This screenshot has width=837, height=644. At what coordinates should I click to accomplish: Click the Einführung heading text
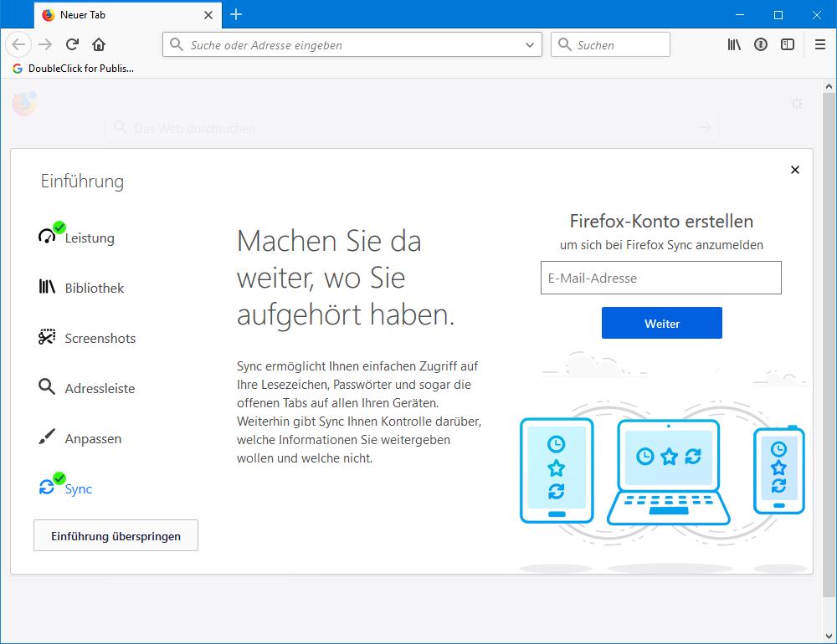(x=82, y=181)
